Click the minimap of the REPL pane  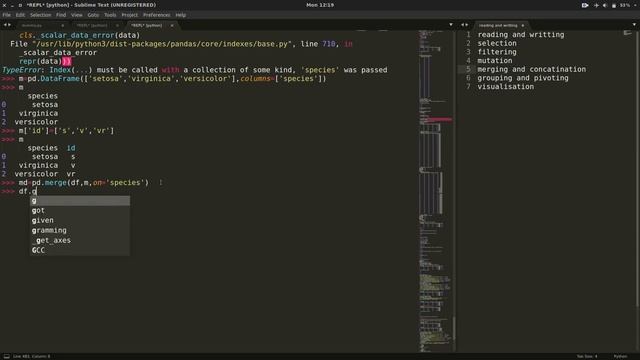(435, 191)
